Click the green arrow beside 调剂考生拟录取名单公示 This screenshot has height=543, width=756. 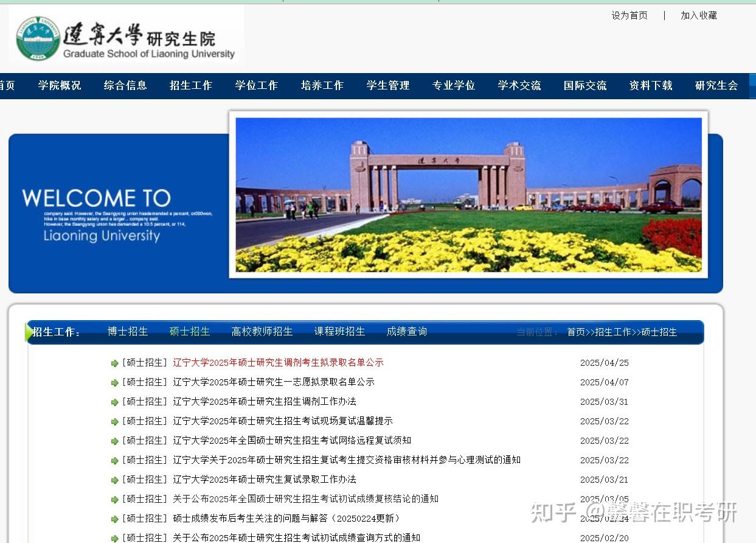point(114,363)
